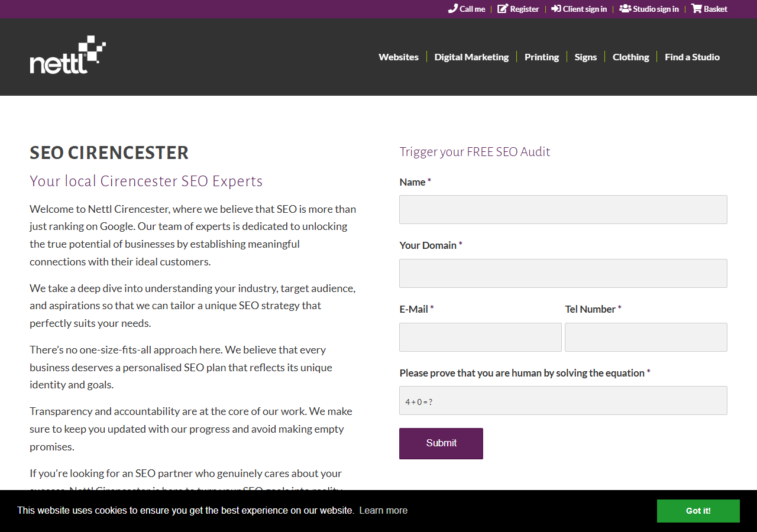Click the Name field label
Screen dimensions: 757x532
tap(415, 182)
